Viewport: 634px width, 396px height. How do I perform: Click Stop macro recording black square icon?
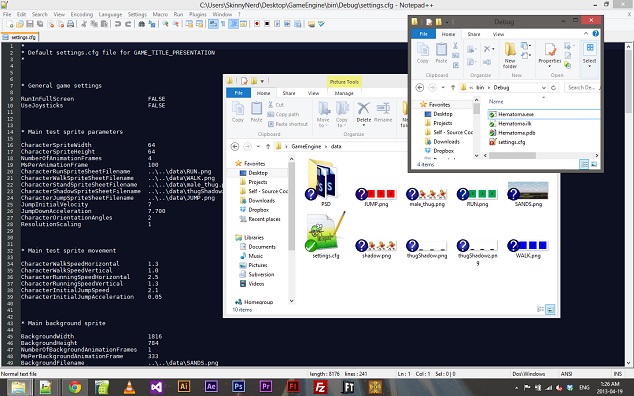[x=267, y=24]
